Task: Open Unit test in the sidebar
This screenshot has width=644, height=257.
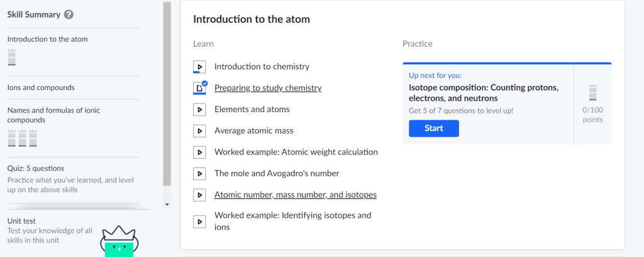Action: [21, 221]
